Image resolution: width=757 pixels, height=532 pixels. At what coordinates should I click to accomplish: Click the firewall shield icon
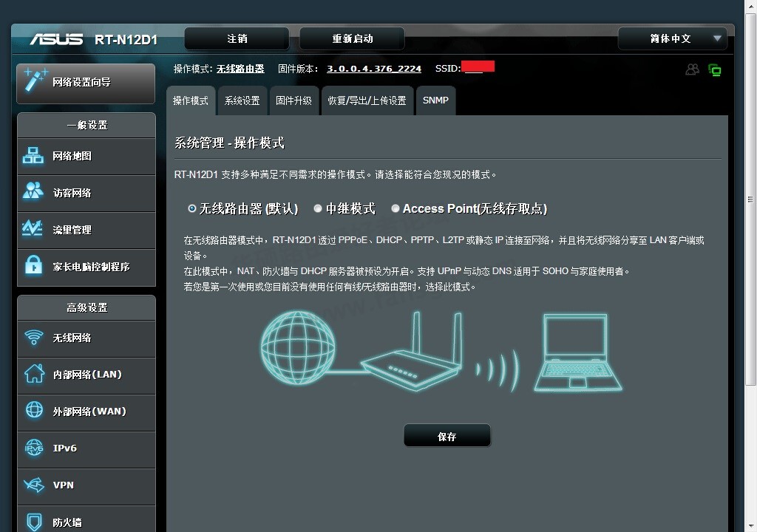34,522
